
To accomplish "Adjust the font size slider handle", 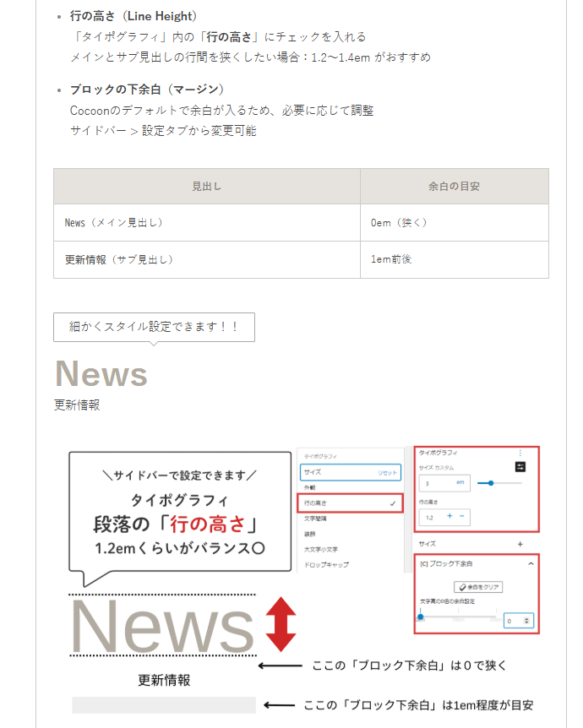I will (x=491, y=483).
